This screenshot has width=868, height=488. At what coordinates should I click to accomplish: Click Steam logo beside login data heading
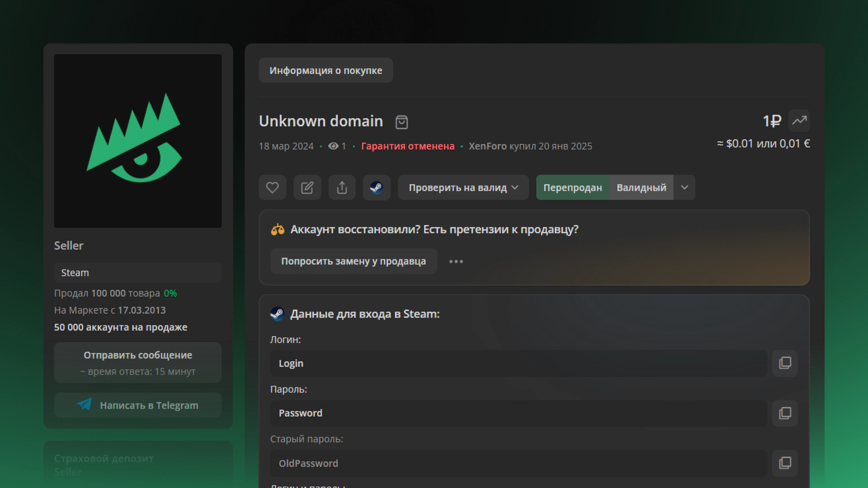point(277,314)
